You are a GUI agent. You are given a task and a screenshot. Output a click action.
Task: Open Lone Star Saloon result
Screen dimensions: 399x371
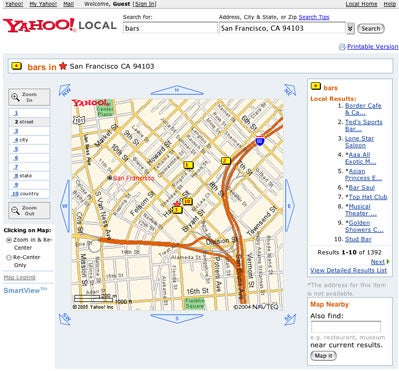(x=359, y=142)
